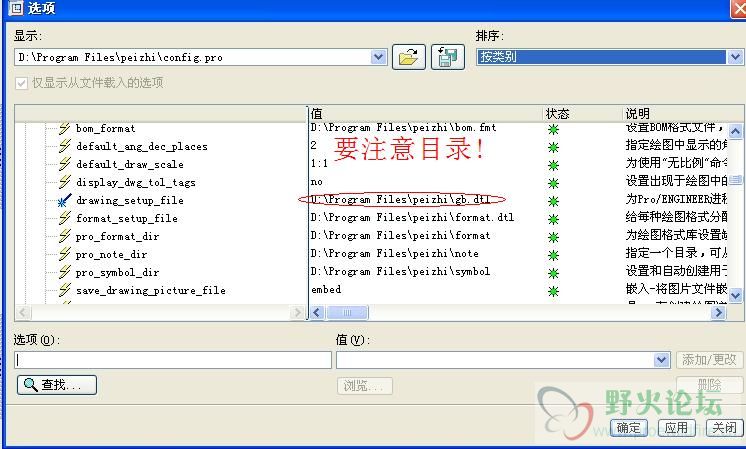Open the config.pro path dropdown arrow
Screen dimensions: 746x449
379,57
